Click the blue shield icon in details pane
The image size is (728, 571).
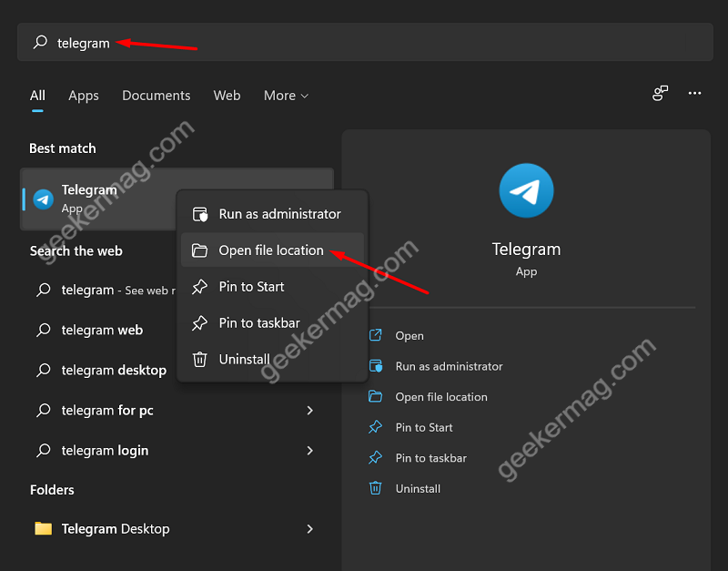coord(375,366)
